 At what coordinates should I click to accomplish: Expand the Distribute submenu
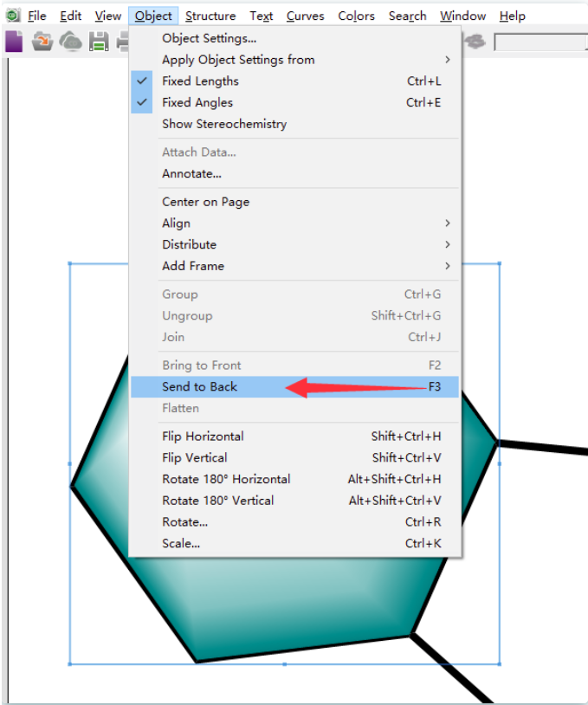click(295, 244)
